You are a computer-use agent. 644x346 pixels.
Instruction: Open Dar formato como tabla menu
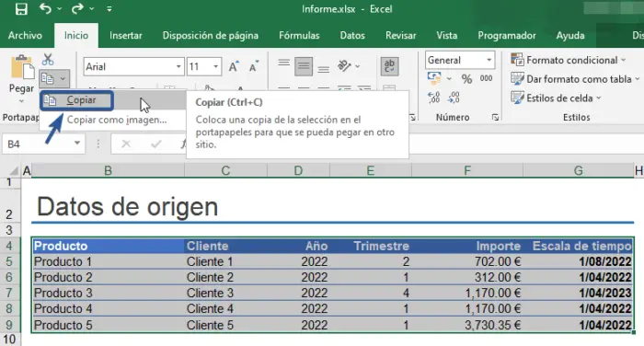pyautogui.click(x=575, y=79)
